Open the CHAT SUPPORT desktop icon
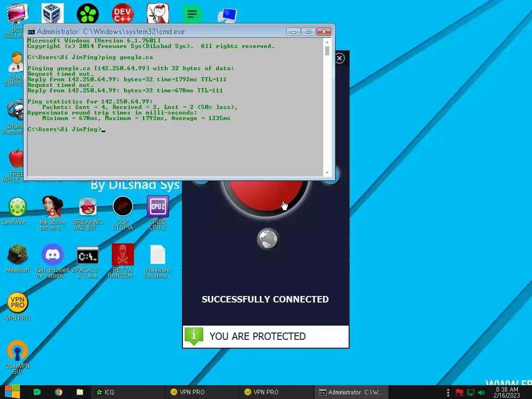 pyautogui.click(x=14, y=68)
